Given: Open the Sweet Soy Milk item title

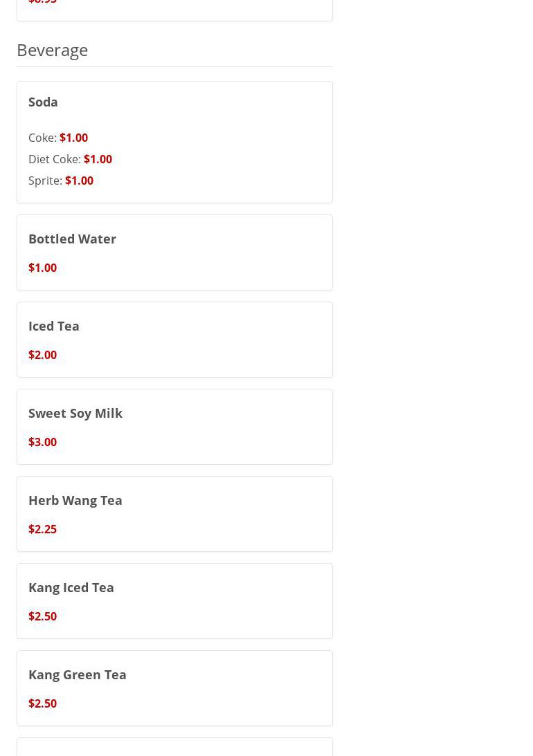Looking at the screenshot, I should (75, 413).
